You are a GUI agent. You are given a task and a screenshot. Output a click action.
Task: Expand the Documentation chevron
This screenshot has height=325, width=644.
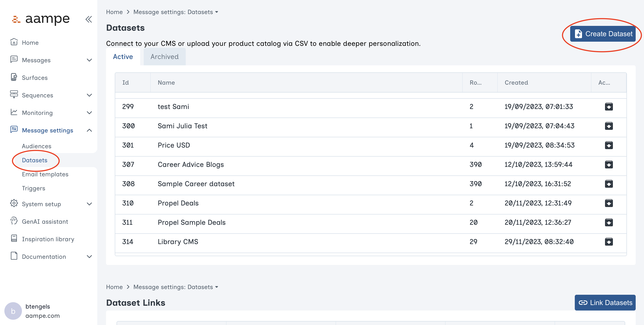coord(89,256)
